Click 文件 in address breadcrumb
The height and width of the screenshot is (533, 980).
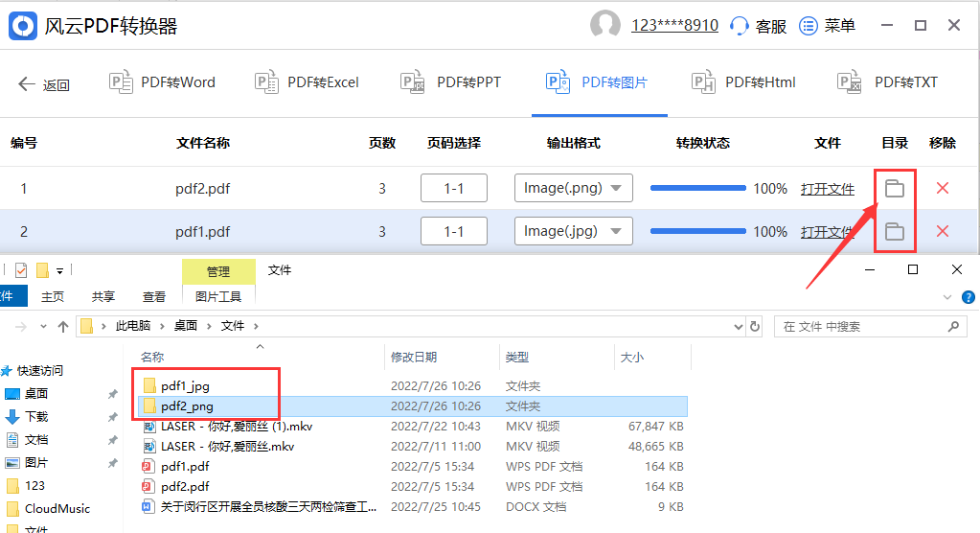tap(233, 326)
